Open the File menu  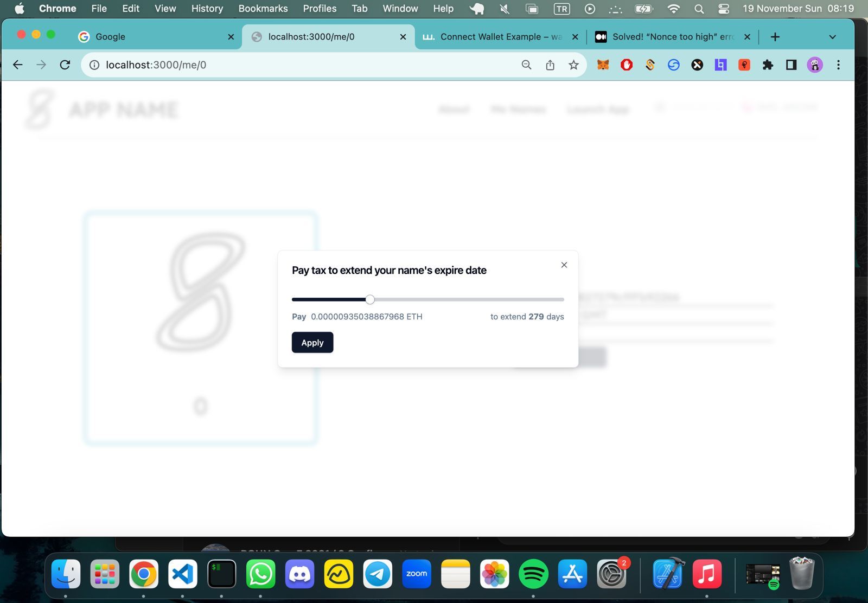pyautogui.click(x=99, y=8)
